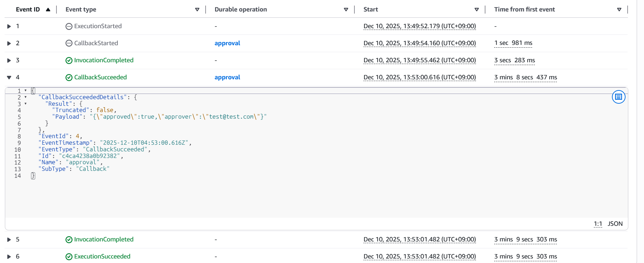Open approval link in CallbackStarted row
The image size is (644, 263).
[x=227, y=43]
